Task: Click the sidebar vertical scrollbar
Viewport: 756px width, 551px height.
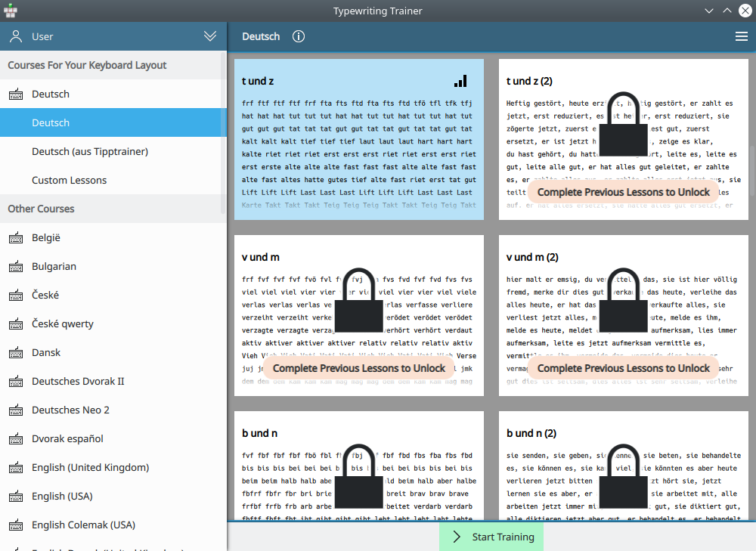Action: pos(223,128)
